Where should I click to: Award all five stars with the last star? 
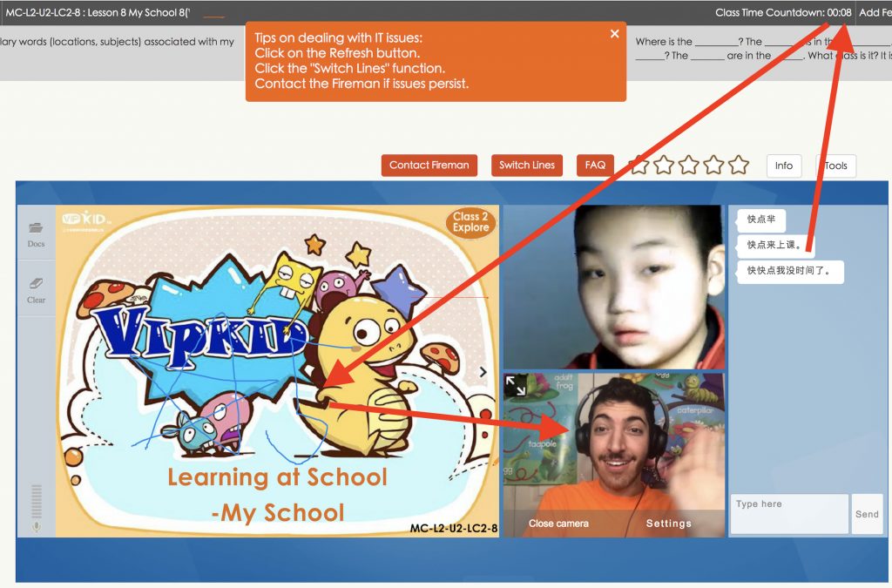click(x=739, y=166)
